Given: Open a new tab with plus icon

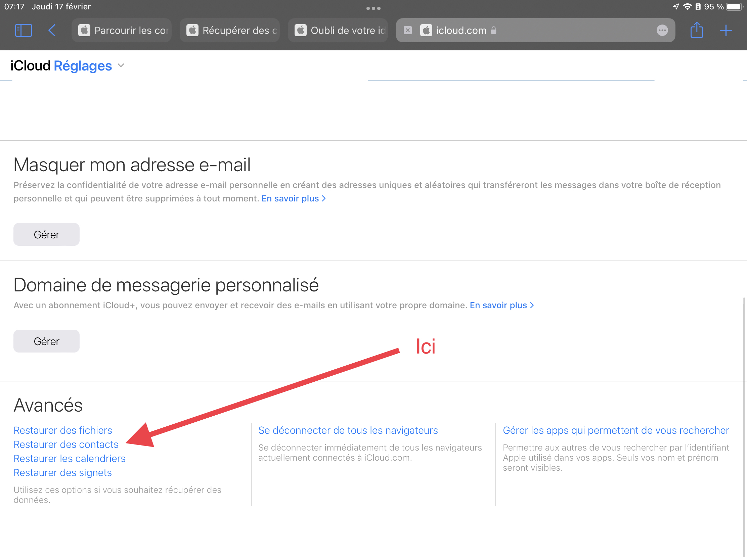Looking at the screenshot, I should 726,30.
